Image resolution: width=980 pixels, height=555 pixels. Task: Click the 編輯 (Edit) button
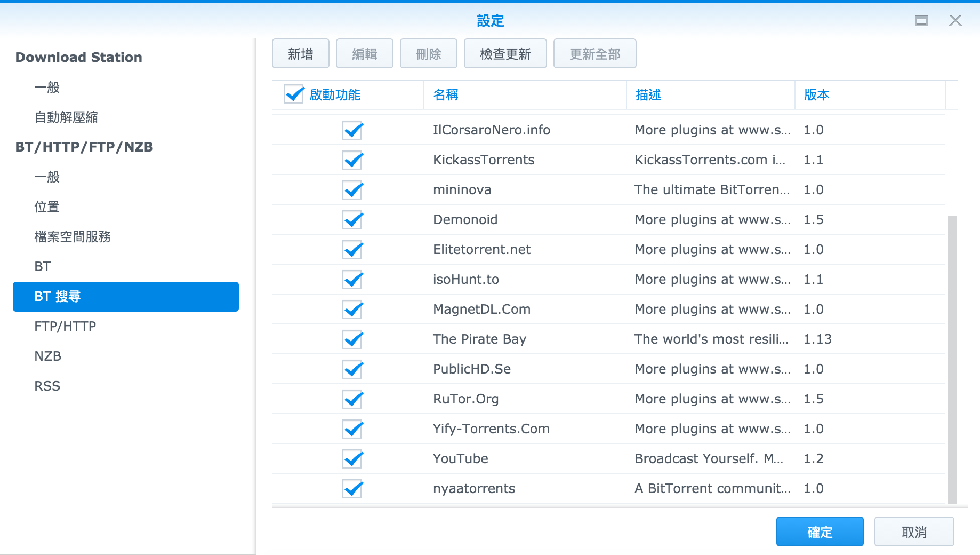[x=364, y=54]
